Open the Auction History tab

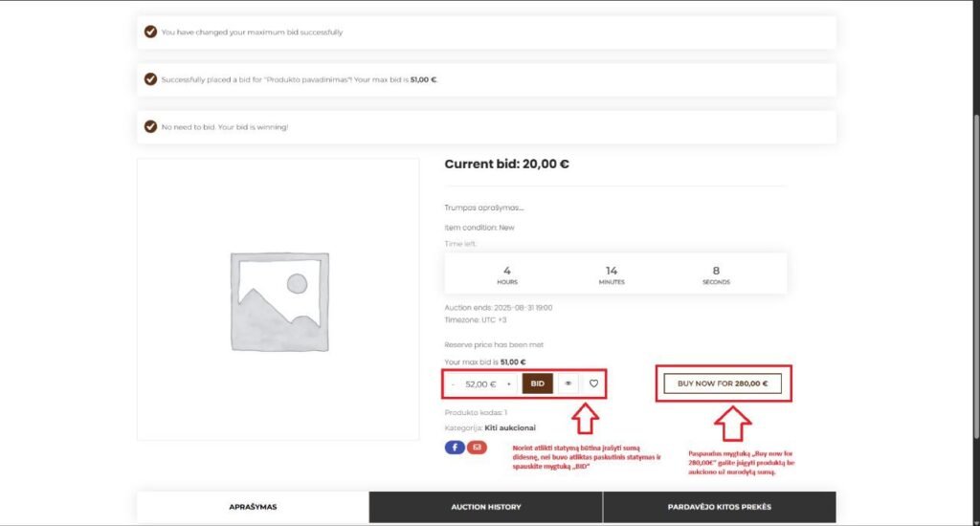pyautogui.click(x=485, y=507)
